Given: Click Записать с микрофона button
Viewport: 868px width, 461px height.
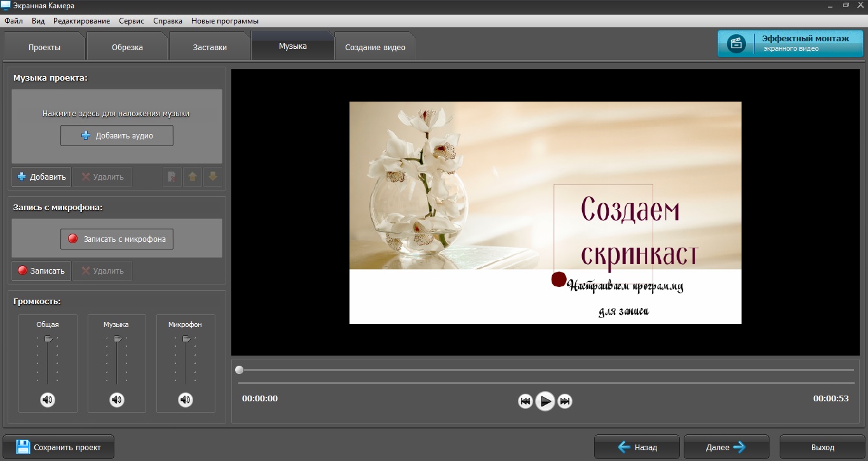Looking at the screenshot, I should (x=117, y=239).
